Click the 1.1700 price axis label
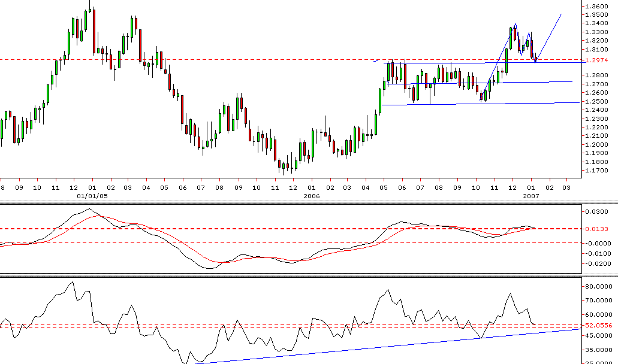Viewport: 618px width, 364px height. coord(596,171)
